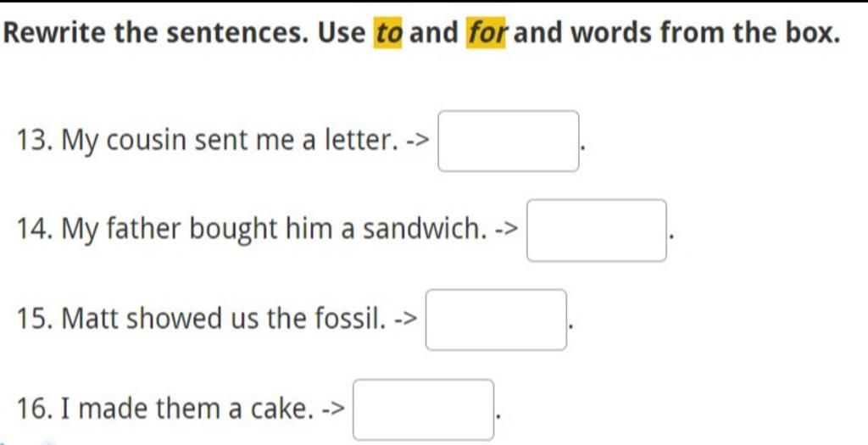Click the question number 13 label
Viewport: 868px width, 445px height.
point(36,141)
